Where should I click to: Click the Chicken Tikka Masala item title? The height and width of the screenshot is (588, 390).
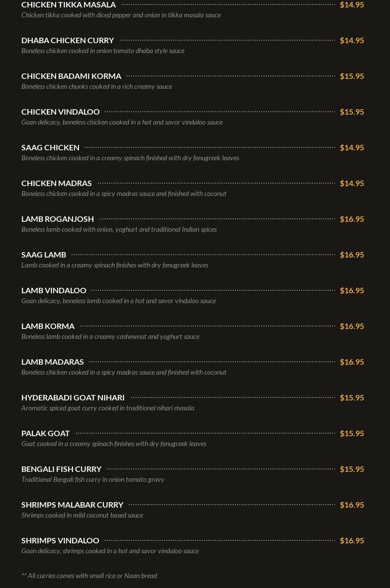(x=69, y=5)
